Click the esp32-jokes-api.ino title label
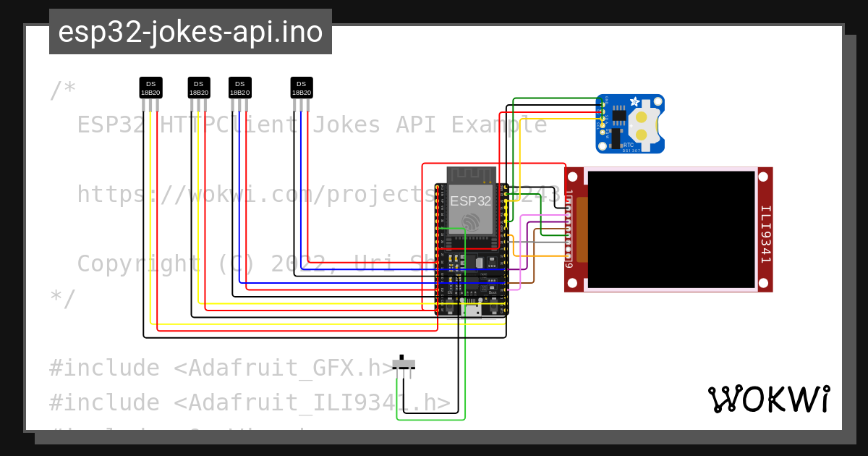The height and width of the screenshot is (456, 868). click(190, 32)
